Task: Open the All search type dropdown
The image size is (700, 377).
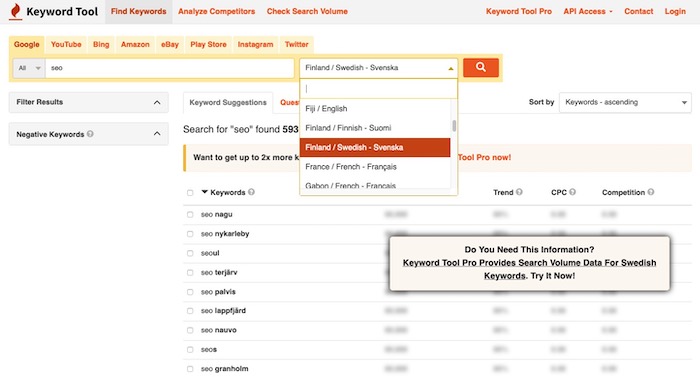Action: pyautogui.click(x=29, y=68)
